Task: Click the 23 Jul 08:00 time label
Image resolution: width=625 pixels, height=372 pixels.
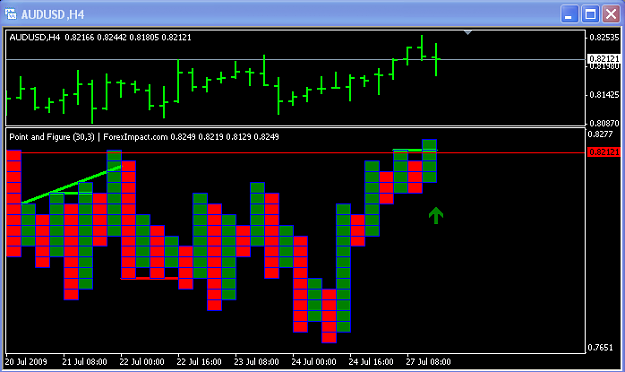Action: pyautogui.click(x=256, y=362)
